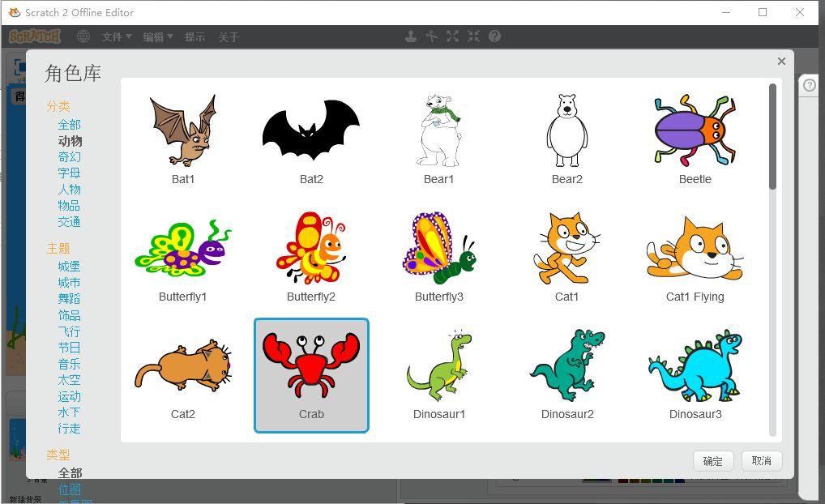Choose the 饰品 theme

tap(70, 315)
